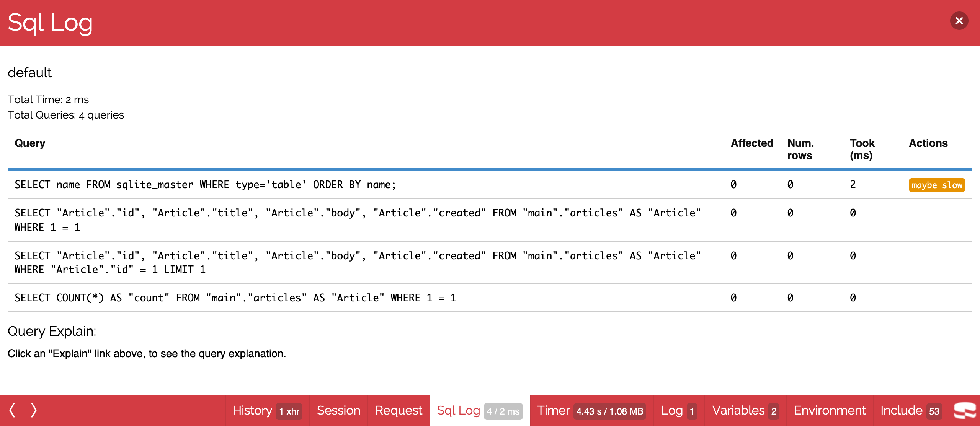This screenshot has width=980, height=426.
Task: Open the Variables tab
Action: 745,411
